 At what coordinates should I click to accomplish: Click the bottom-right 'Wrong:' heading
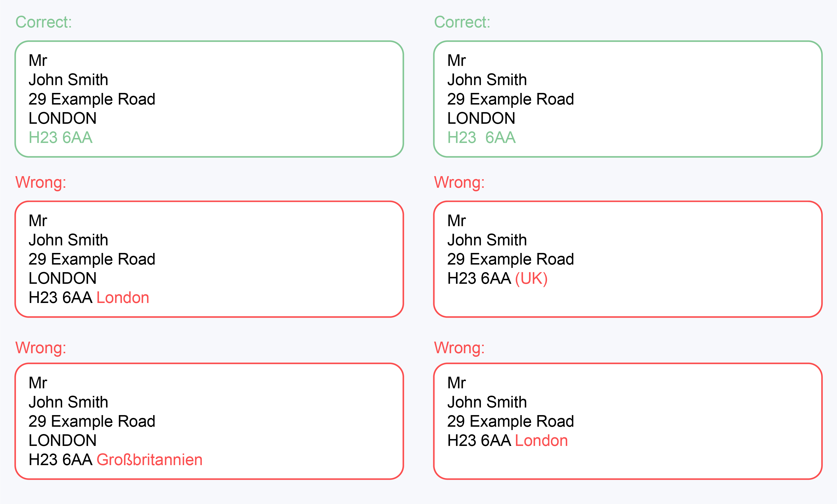[x=459, y=348]
